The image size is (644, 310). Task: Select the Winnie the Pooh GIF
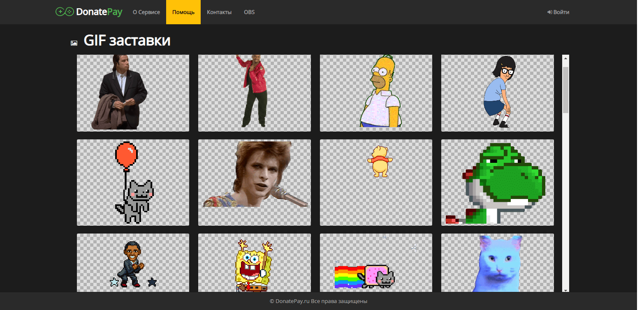(x=376, y=182)
